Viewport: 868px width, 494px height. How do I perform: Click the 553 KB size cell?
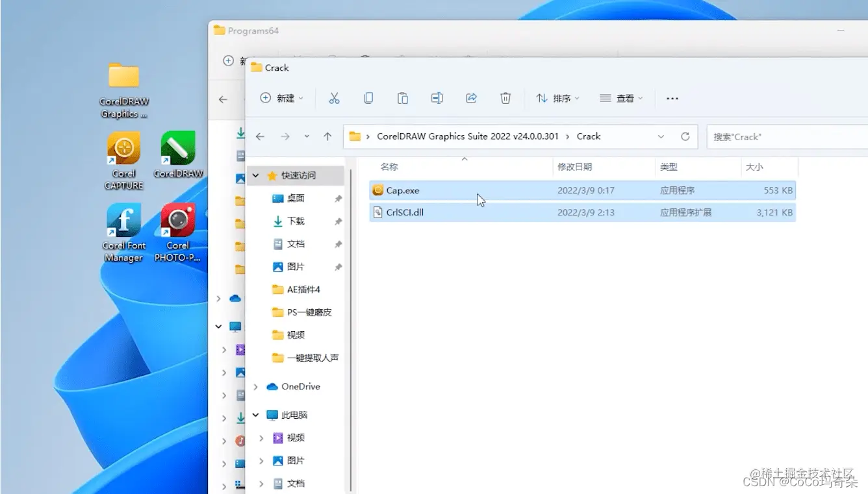click(x=778, y=190)
